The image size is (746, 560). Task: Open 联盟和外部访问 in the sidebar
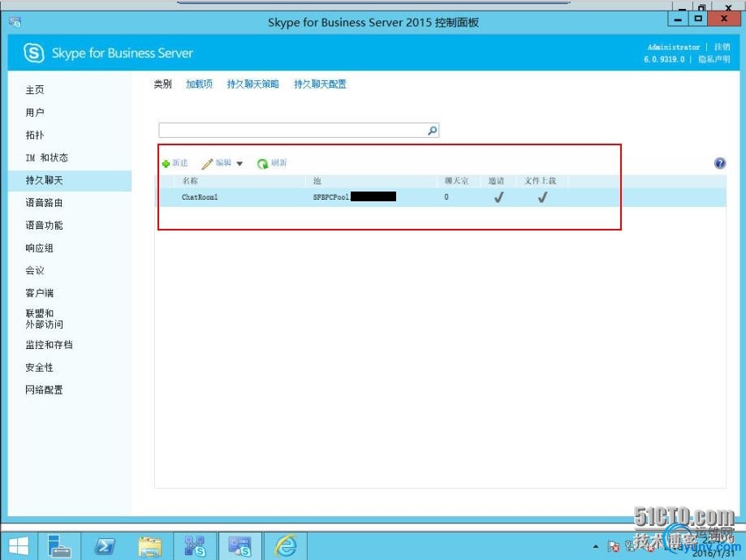[44, 319]
